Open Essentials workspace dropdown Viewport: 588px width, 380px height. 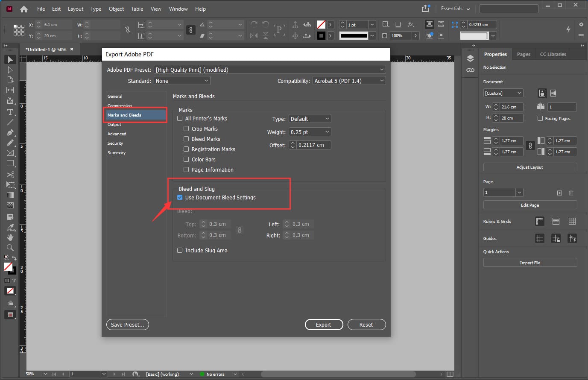[455, 9]
